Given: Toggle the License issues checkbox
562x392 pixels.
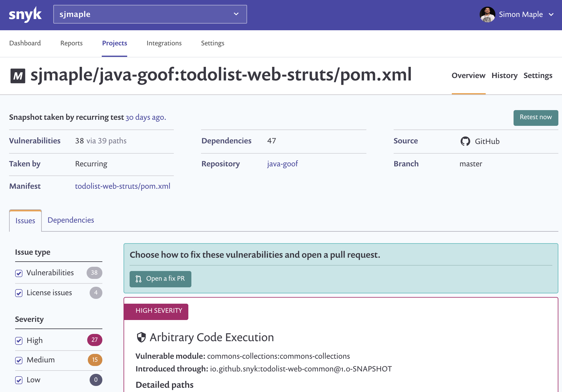Looking at the screenshot, I should tap(19, 293).
